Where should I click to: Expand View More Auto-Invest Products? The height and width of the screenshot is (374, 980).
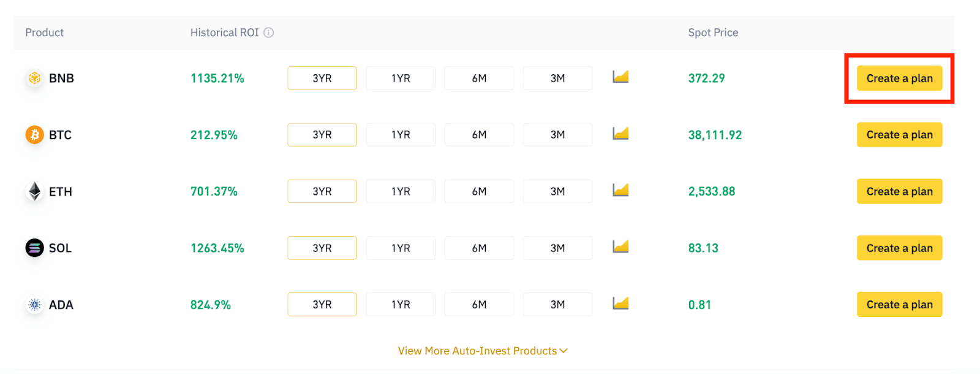pos(483,351)
